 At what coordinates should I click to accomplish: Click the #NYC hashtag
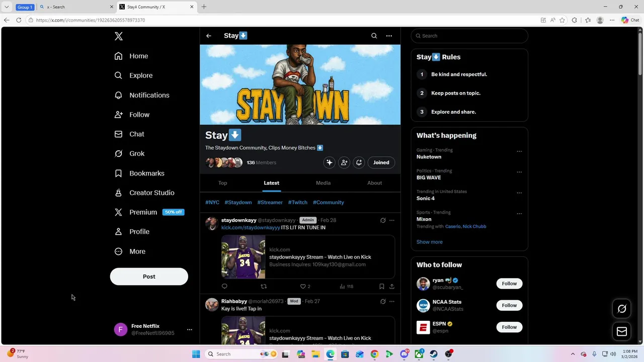pyautogui.click(x=212, y=202)
